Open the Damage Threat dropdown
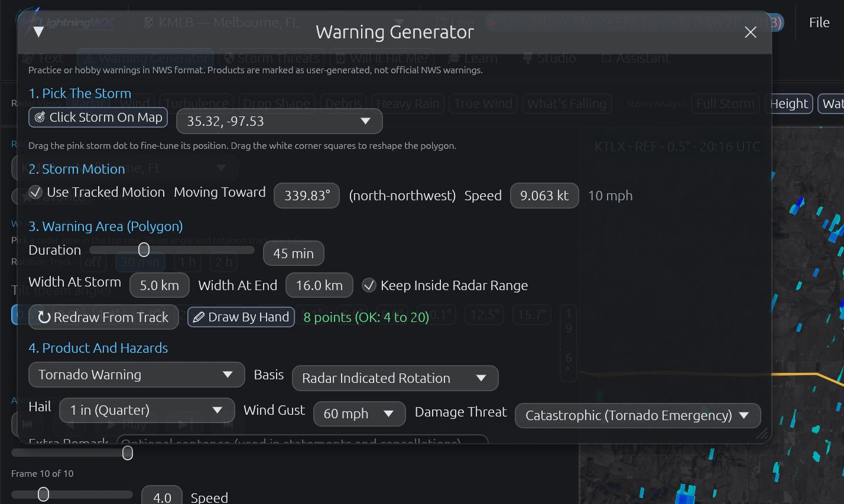This screenshot has height=504, width=844. click(x=638, y=415)
